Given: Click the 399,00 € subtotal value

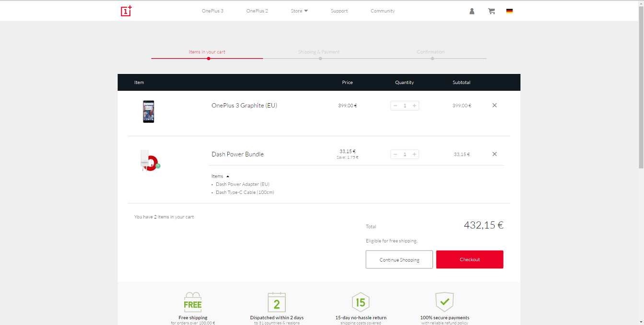Looking at the screenshot, I should [x=462, y=106].
